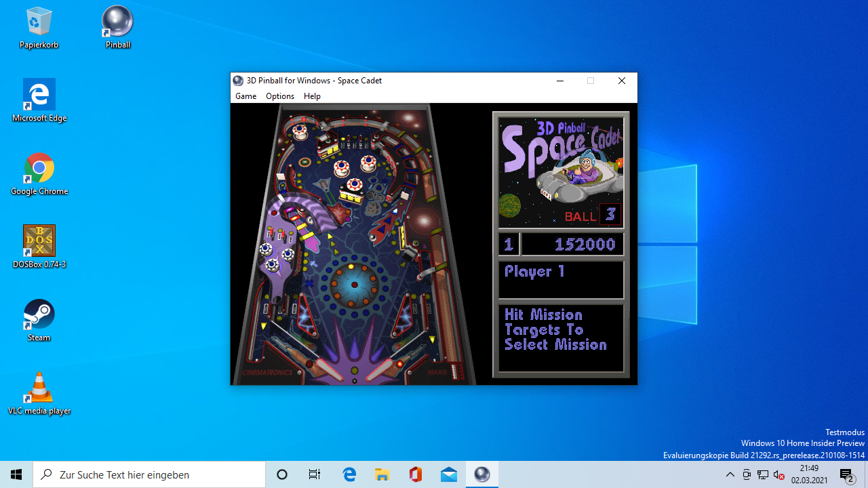
Task: Launch Microsoft Edge from the taskbar
Action: click(x=349, y=474)
